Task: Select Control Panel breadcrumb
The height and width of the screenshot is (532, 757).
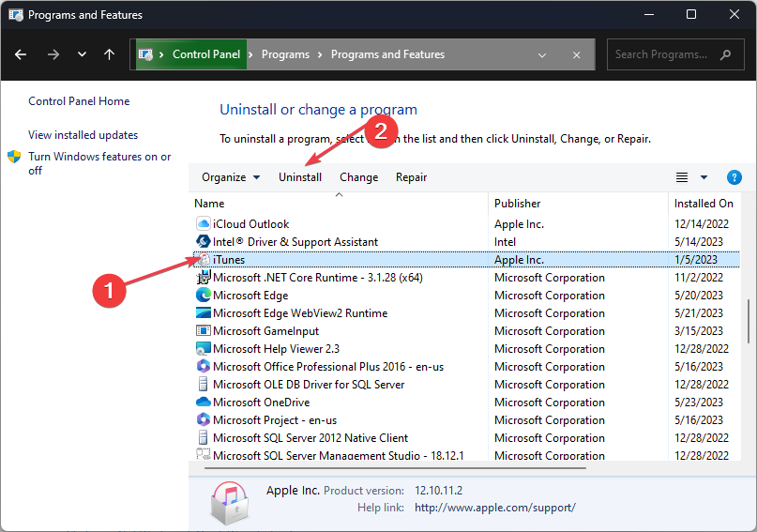Action: pyautogui.click(x=206, y=54)
